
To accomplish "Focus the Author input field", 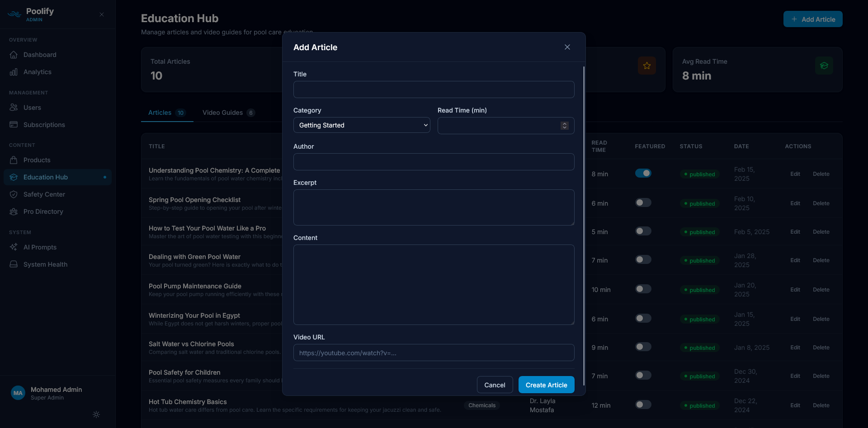I will 434,162.
